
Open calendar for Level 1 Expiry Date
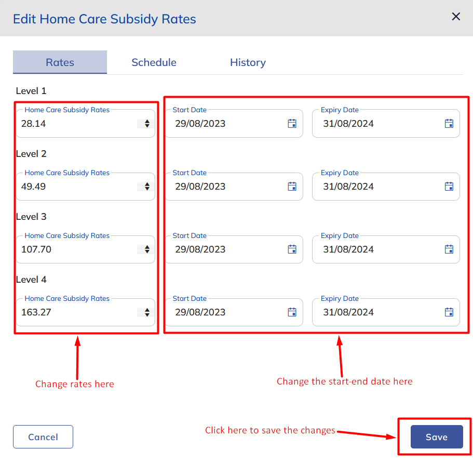[449, 124]
